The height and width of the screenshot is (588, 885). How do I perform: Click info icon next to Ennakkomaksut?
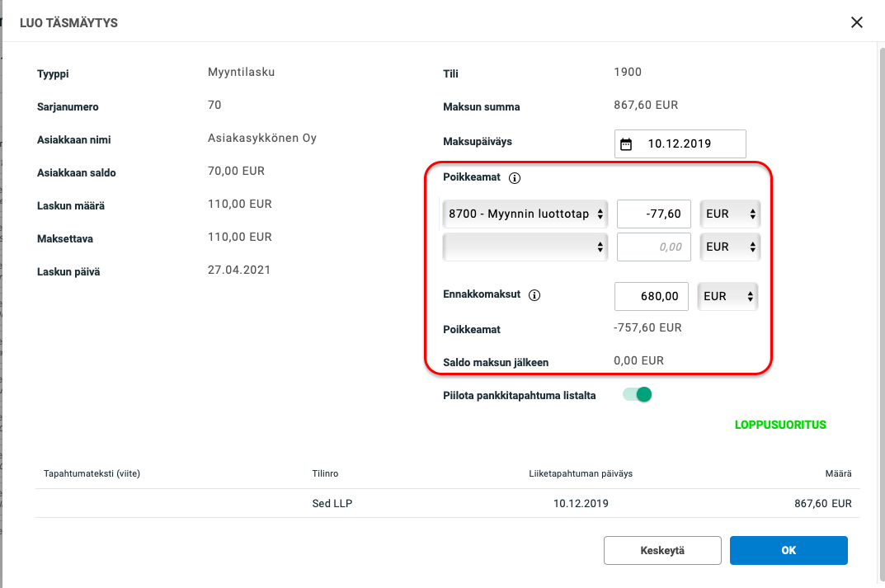(x=534, y=295)
